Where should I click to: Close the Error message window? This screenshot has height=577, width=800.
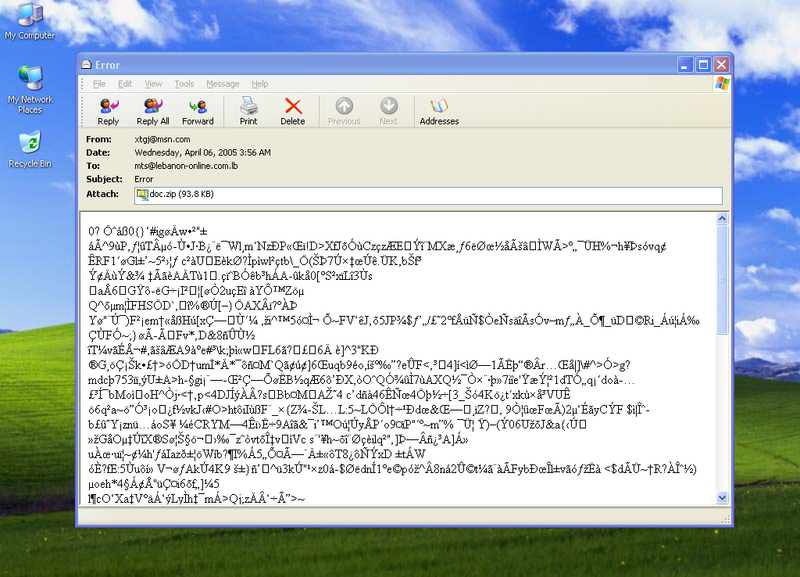click(x=721, y=65)
